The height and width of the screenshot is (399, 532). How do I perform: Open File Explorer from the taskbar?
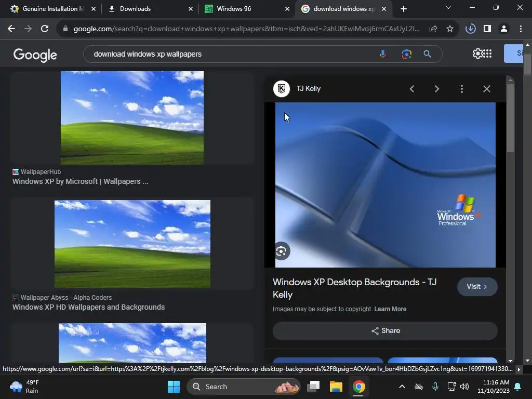pyautogui.click(x=336, y=387)
